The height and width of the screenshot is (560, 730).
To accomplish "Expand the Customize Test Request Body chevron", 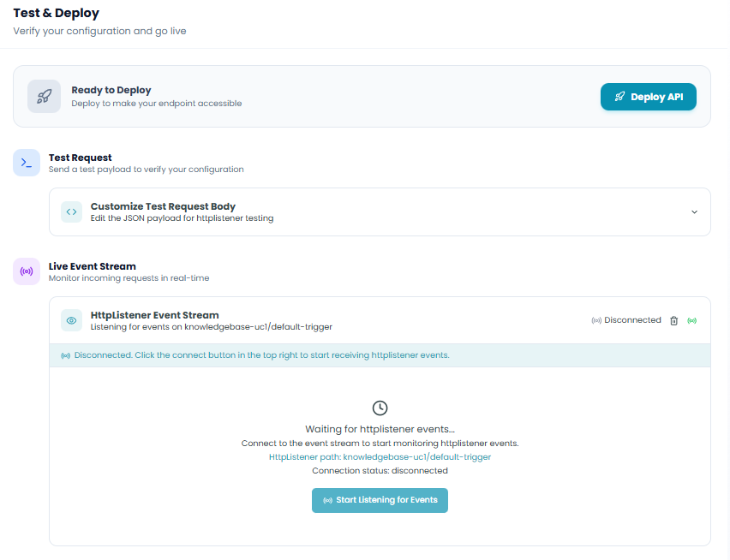I will [x=694, y=212].
